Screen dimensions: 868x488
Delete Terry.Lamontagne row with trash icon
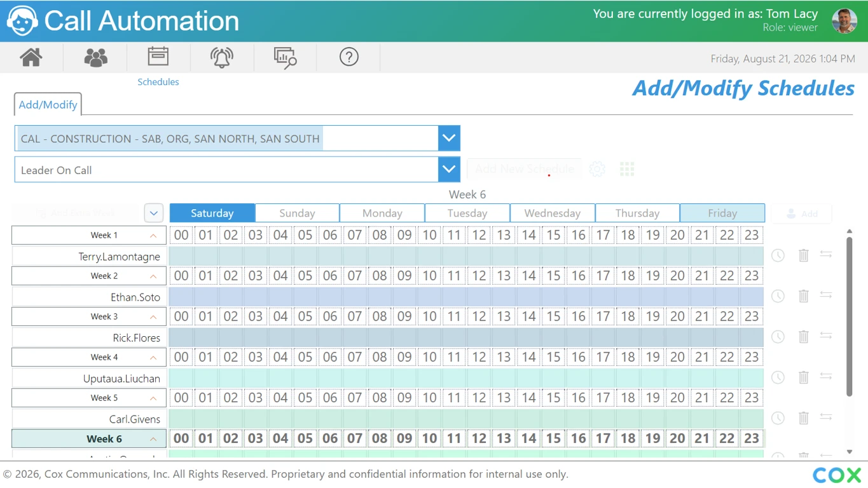pos(804,255)
